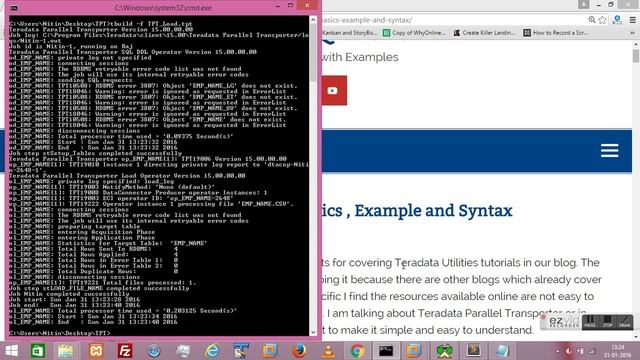
Task: Click the cmd.exe taskbar button
Action: (x=386, y=351)
